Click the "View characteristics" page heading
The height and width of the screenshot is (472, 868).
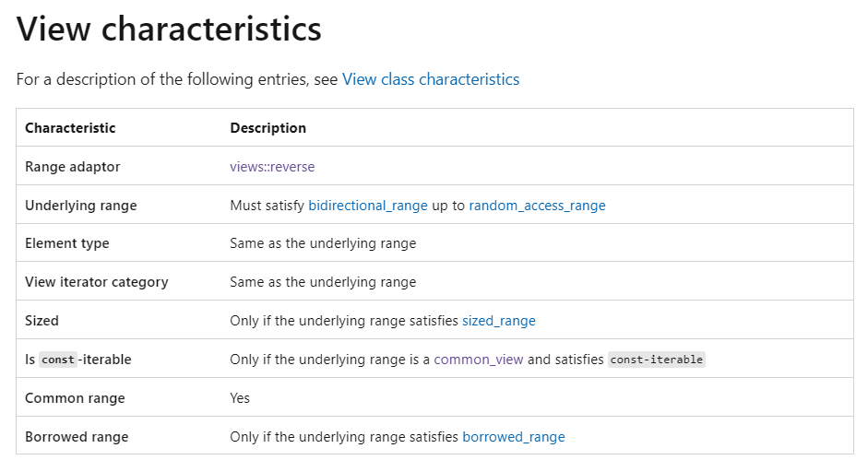169,29
